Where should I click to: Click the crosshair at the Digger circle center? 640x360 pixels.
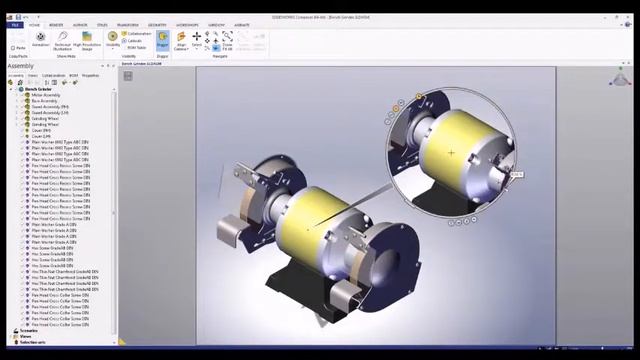(x=451, y=153)
